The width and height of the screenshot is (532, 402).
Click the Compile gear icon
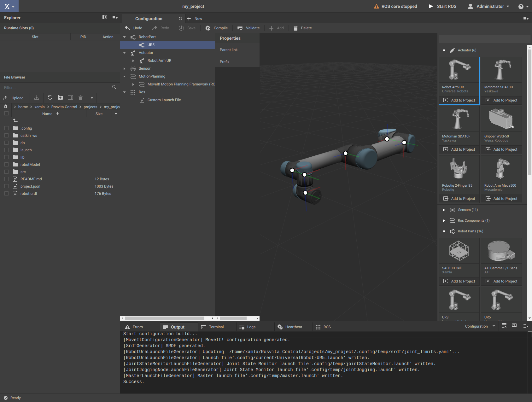208,28
